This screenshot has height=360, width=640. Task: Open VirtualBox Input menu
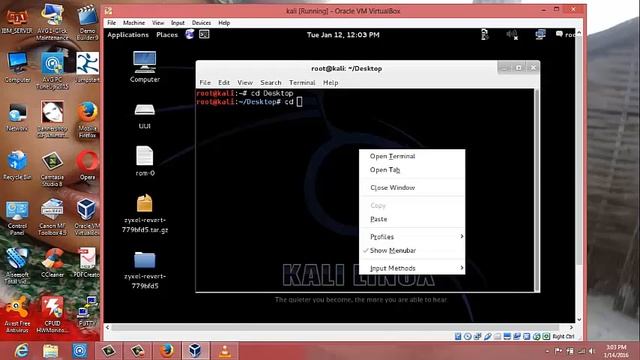pyautogui.click(x=178, y=23)
